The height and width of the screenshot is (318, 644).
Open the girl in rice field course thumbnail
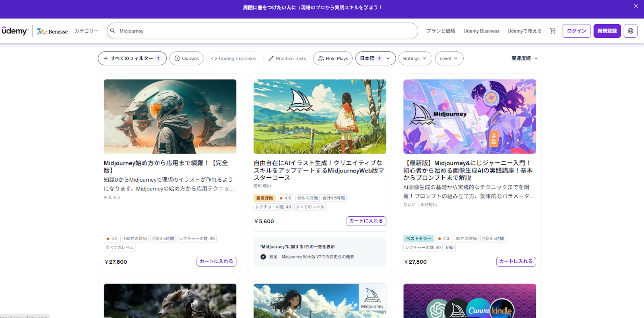(x=320, y=116)
